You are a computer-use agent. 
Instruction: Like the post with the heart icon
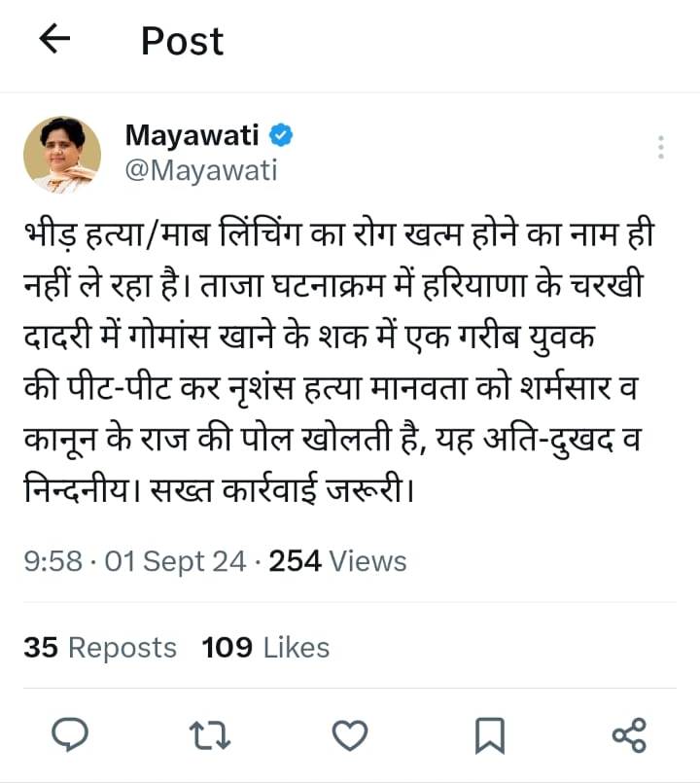tap(350, 734)
